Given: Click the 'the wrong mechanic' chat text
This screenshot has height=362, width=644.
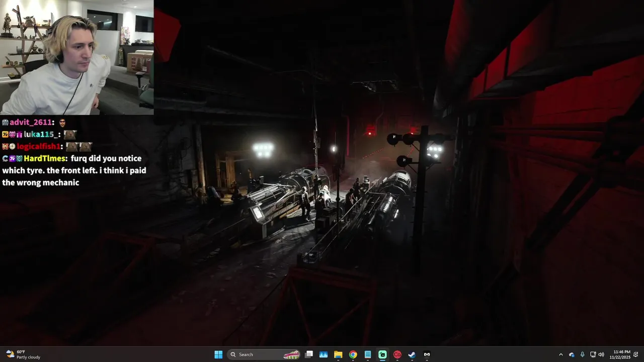Looking at the screenshot, I should [x=41, y=183].
